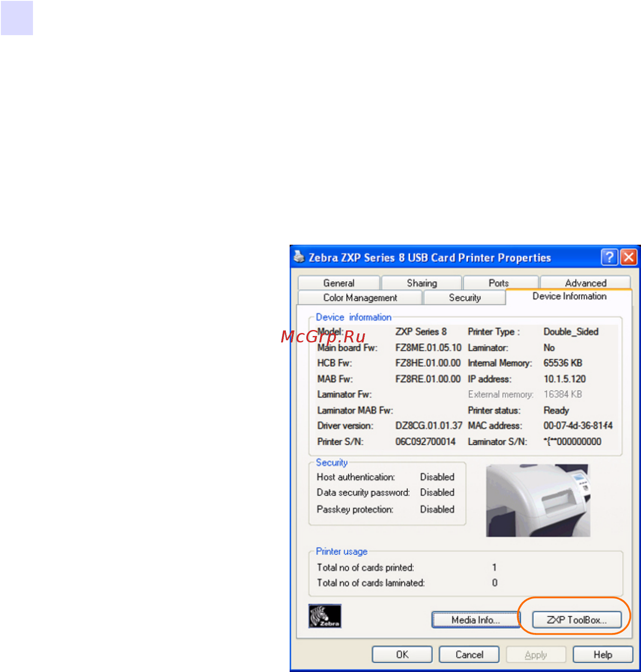Click the ZXP Series 8 model value
This screenshot has height=672, width=641.
(x=421, y=332)
